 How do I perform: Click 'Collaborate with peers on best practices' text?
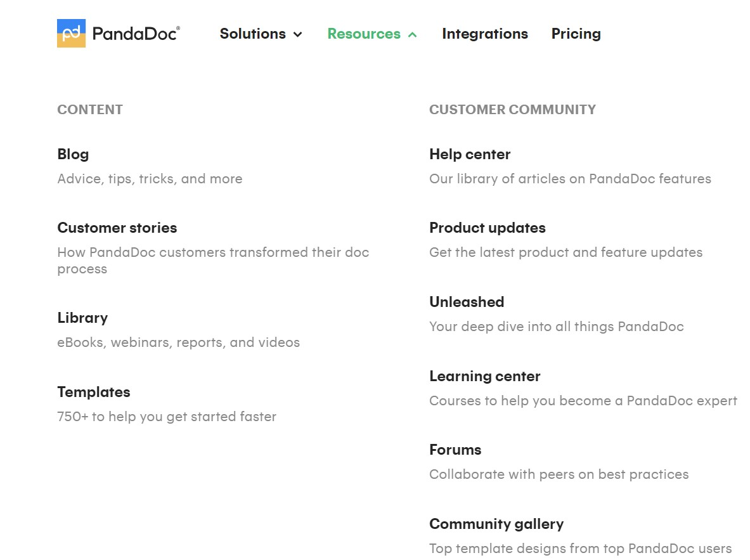(x=559, y=474)
